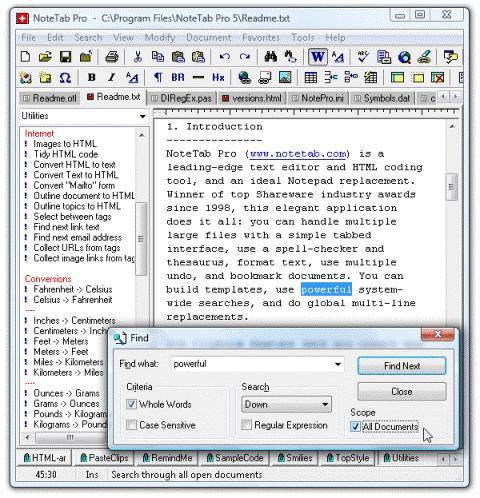Click the Print icon
The width and height of the screenshot is (480, 498).
(112, 57)
